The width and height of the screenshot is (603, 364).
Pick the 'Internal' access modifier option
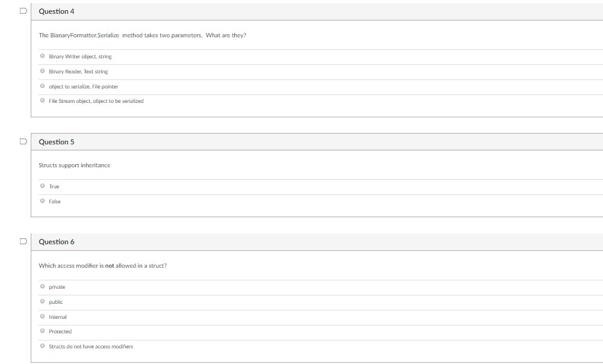point(42,316)
